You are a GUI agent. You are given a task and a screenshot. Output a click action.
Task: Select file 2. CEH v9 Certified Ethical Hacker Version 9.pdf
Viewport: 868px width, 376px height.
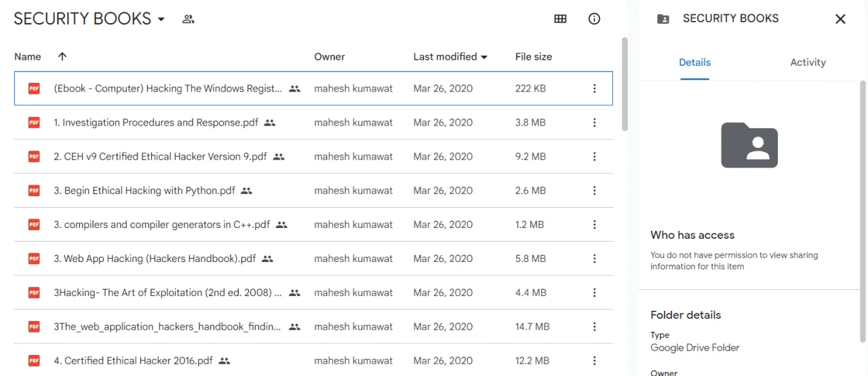(x=313, y=157)
